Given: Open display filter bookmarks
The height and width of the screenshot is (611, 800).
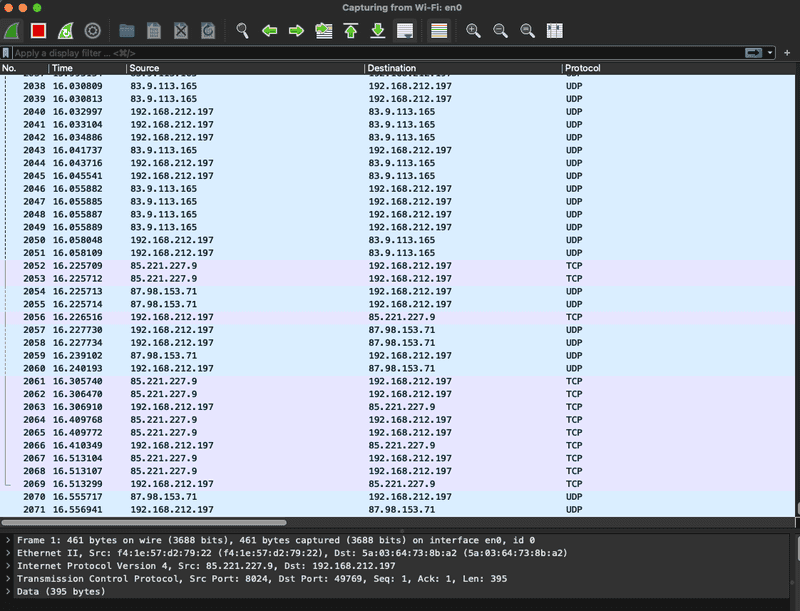Looking at the screenshot, I should coord(9,53).
